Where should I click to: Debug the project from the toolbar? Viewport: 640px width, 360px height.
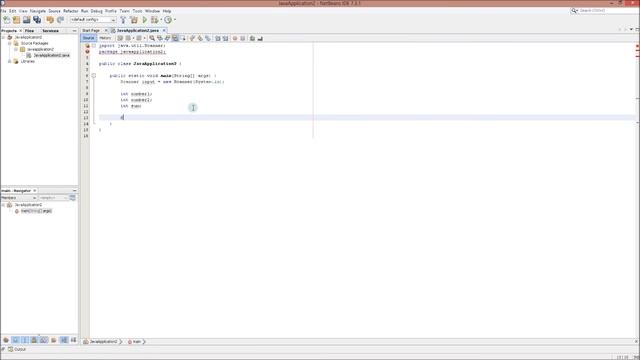point(155,20)
